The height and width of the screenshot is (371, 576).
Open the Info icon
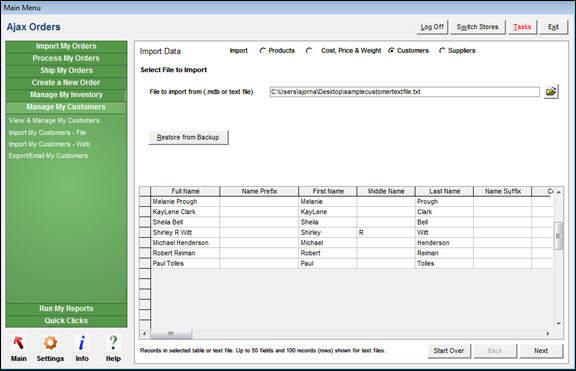[82, 343]
